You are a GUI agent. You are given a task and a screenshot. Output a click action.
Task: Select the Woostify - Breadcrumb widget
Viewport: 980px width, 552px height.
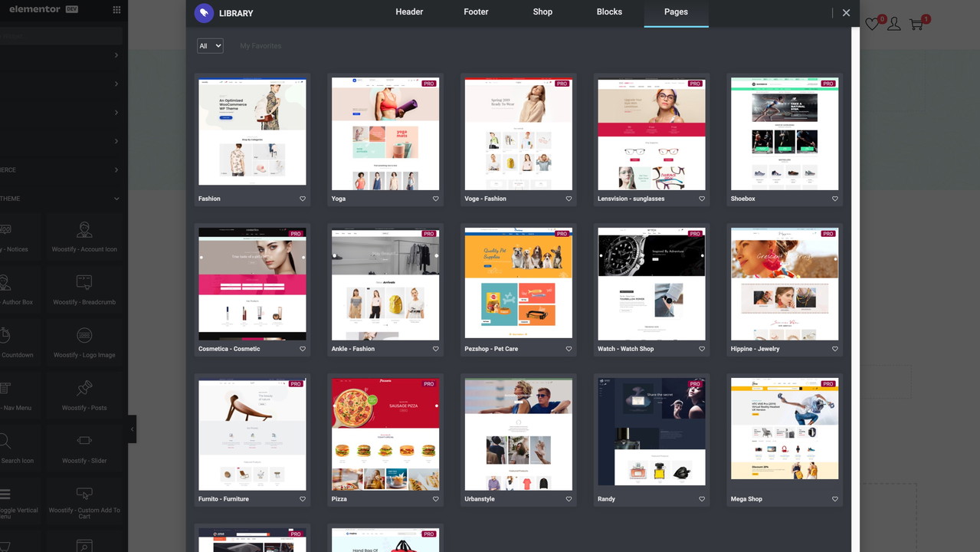[x=84, y=289]
